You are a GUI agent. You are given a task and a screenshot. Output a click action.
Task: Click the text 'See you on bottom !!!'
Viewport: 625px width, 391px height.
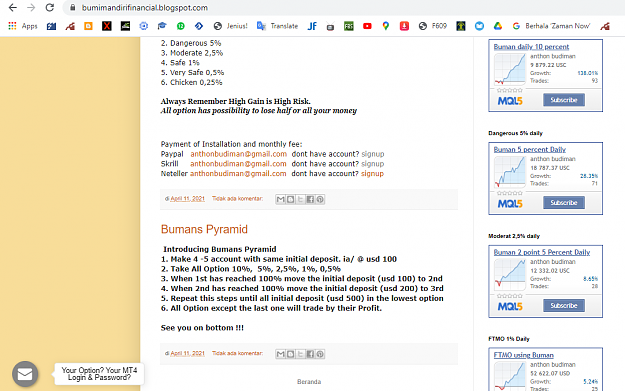tap(202, 328)
